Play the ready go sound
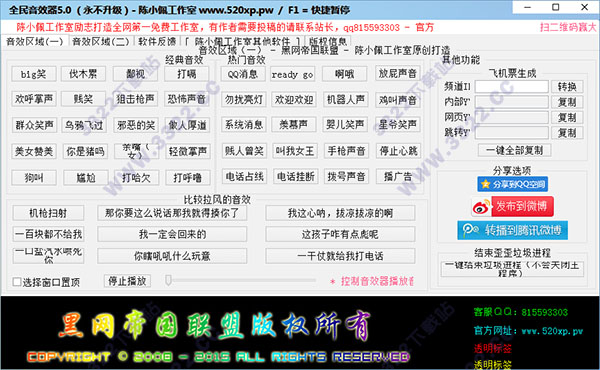The image size is (600, 370). [293, 74]
